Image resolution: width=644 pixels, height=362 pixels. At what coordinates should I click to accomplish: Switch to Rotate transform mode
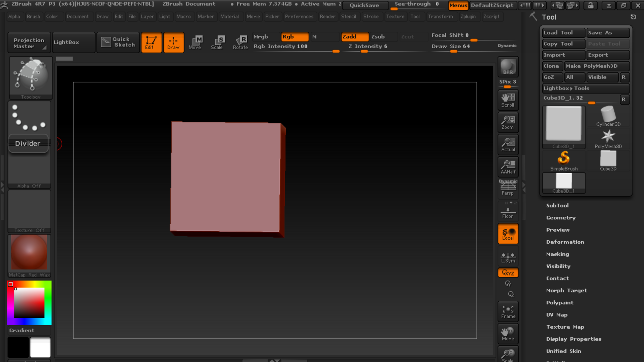tap(240, 42)
